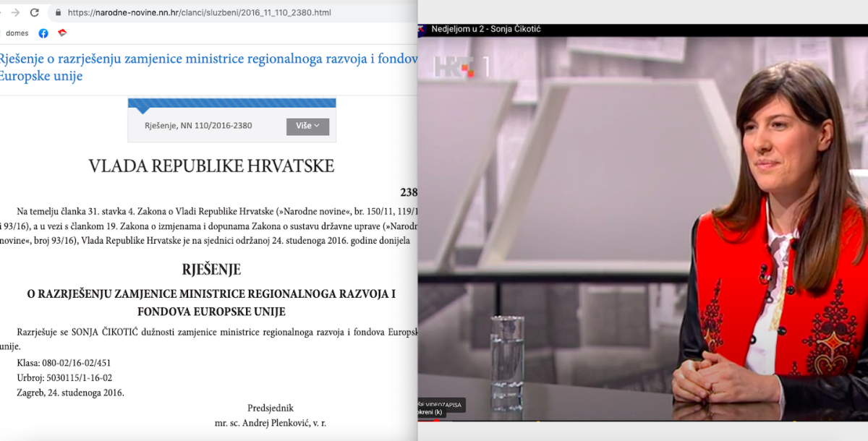Open the red bookmark icon beside Facebook
This screenshot has width=868, height=441.
pos(62,33)
